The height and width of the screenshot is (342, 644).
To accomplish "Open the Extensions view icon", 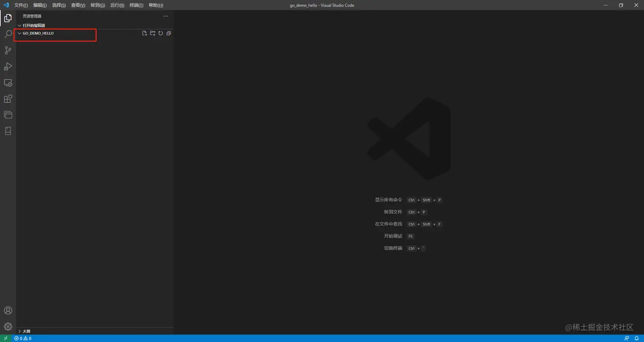I will (x=8, y=99).
